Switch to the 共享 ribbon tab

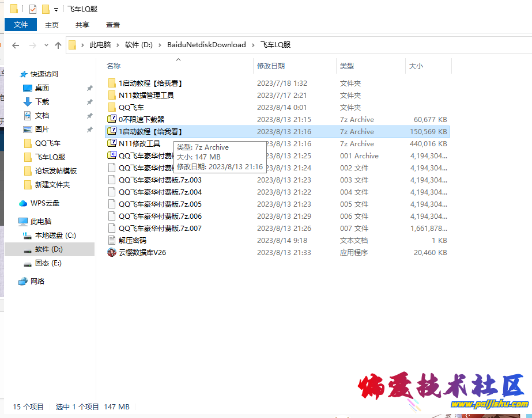pos(82,25)
